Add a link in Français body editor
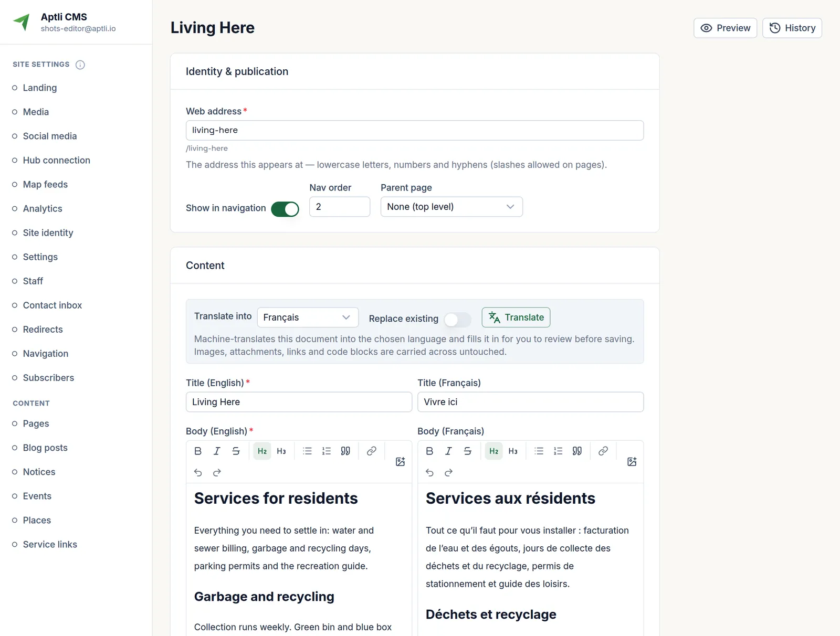The width and height of the screenshot is (840, 636). point(603,451)
